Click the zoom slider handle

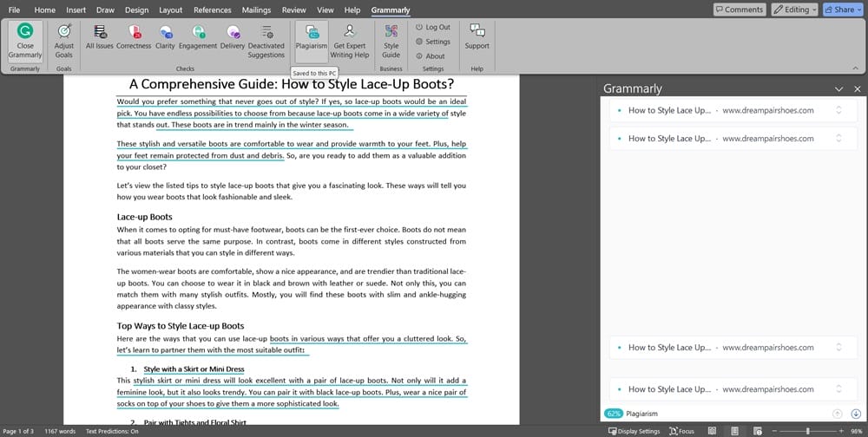pos(807,431)
